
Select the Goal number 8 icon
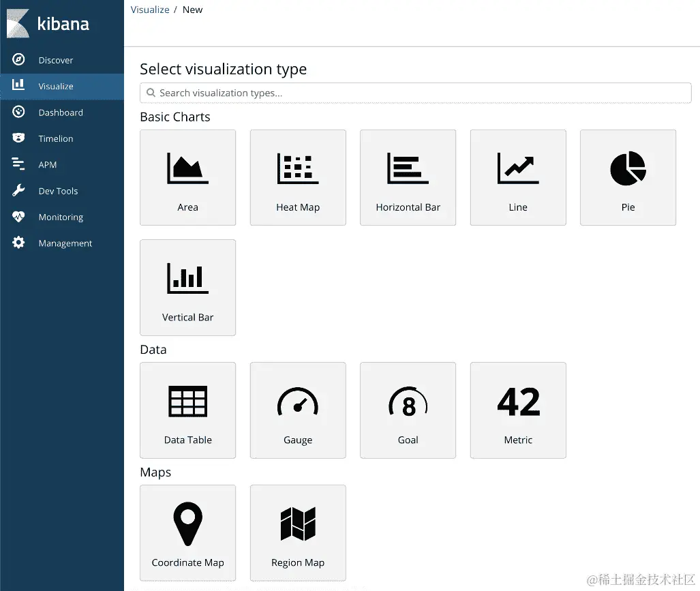point(408,401)
